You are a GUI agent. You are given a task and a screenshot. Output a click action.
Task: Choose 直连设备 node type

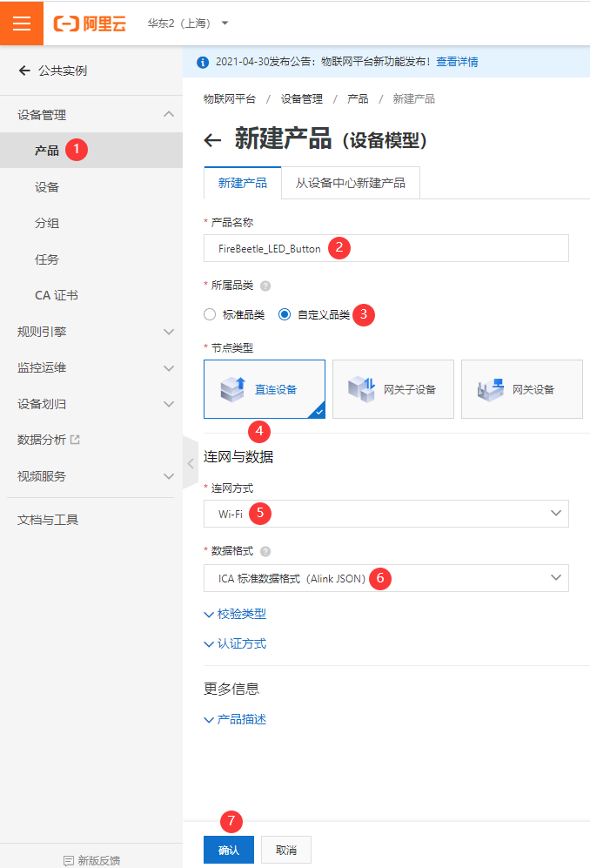pos(265,389)
